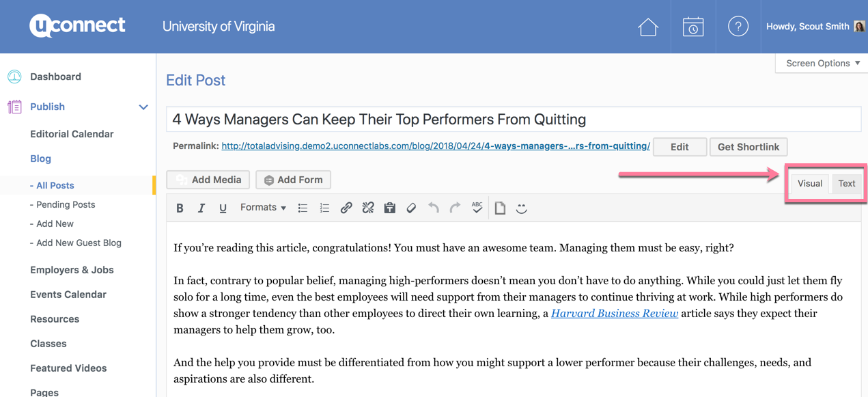Viewport: 868px width, 397px height.
Task: Click the spellcheck ABC icon
Action: coord(477,208)
